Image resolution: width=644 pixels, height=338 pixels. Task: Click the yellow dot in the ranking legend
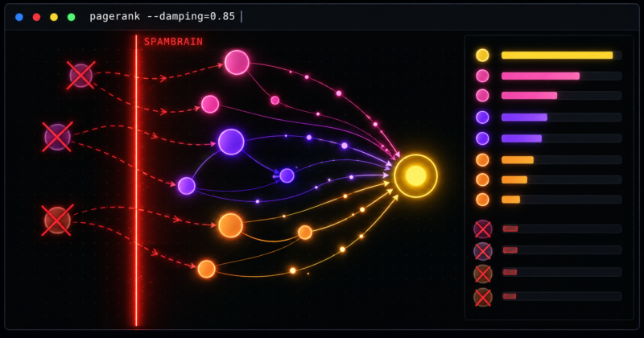[482, 55]
